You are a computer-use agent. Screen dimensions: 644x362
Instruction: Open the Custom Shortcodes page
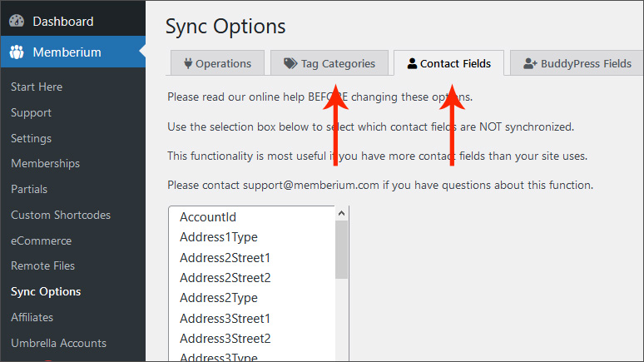61,215
